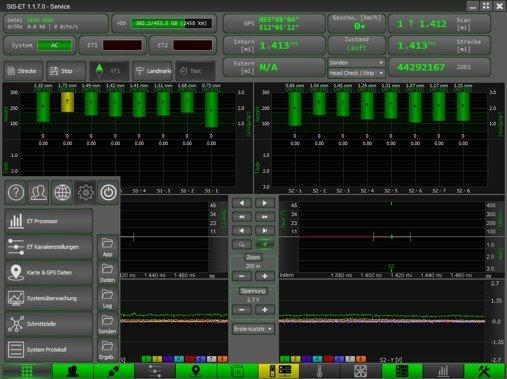507x379 pixels.
Task: Click the sliders settings icon in bottom bar
Action: pos(155,371)
